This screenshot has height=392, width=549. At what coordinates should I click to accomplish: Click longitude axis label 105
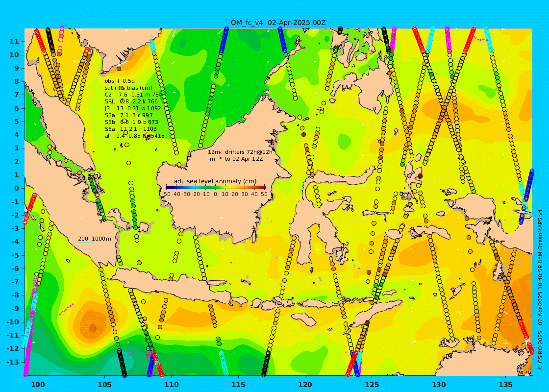tap(105, 384)
